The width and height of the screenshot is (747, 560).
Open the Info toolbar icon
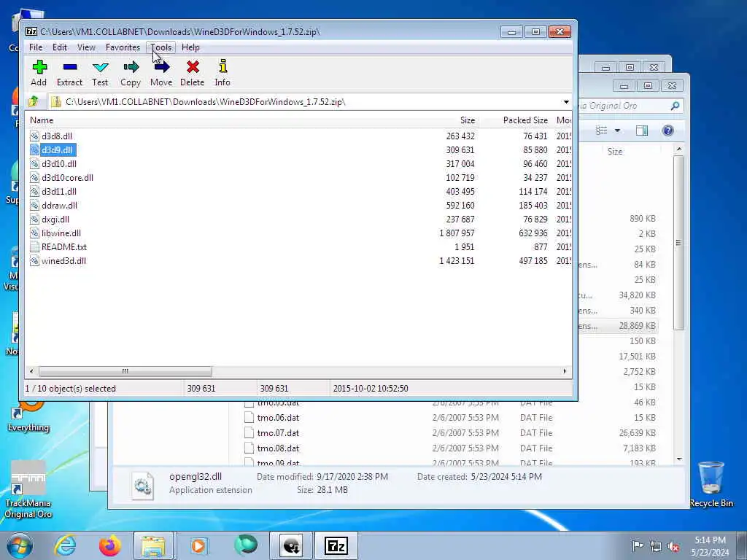pos(222,73)
